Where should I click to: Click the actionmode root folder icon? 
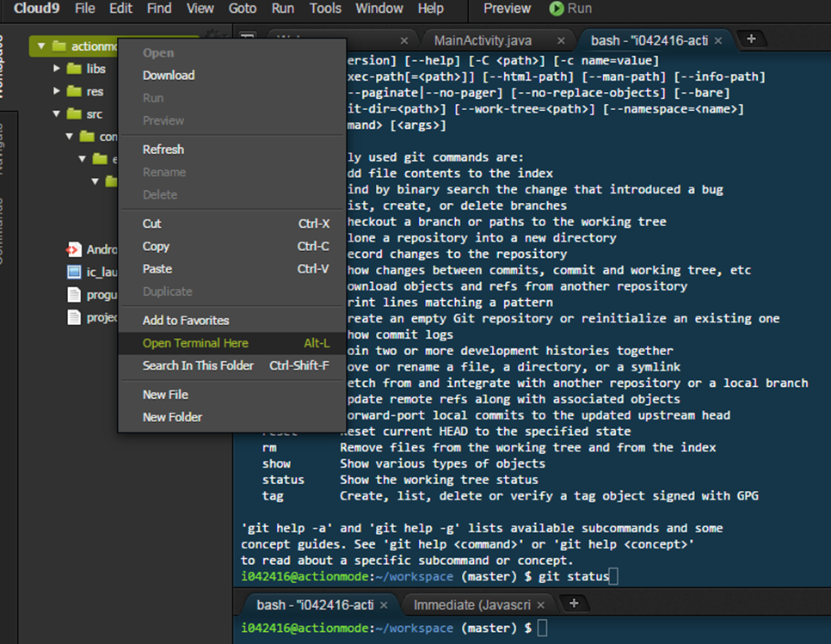(58, 46)
